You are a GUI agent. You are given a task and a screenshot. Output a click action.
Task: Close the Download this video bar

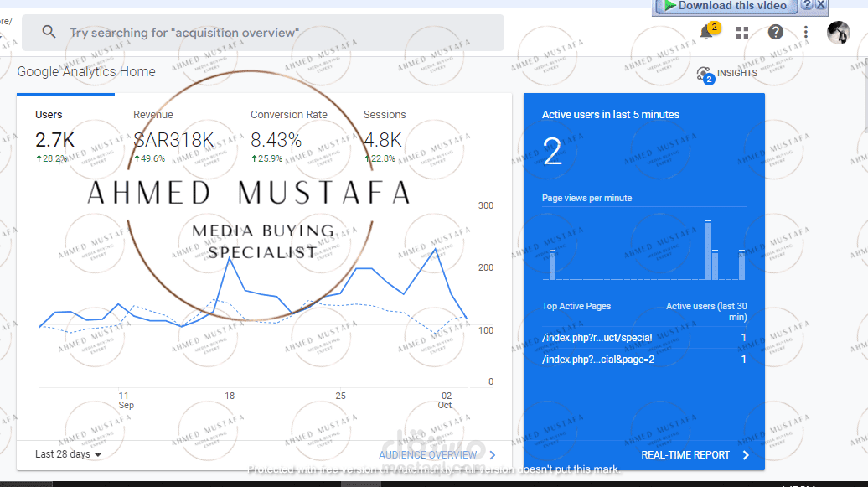pos(821,5)
